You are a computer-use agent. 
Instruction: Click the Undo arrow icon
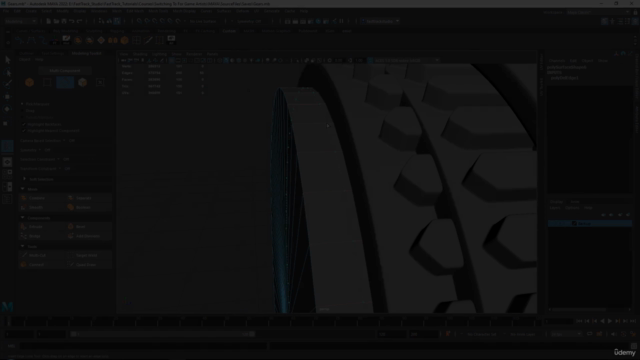pos(71,21)
